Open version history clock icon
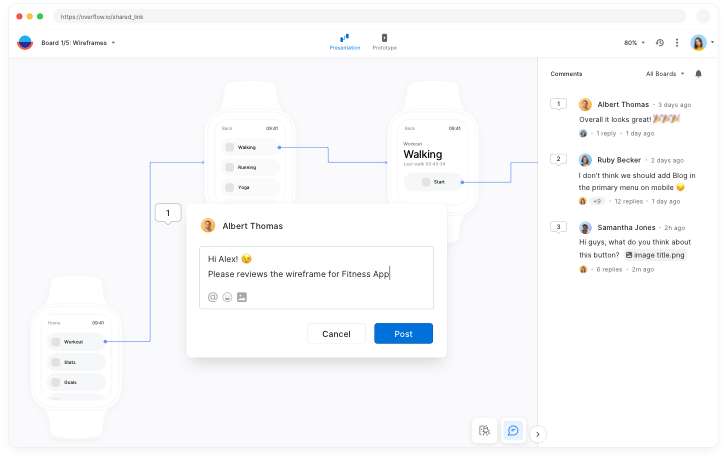Image resolution: width=727 pixels, height=461 pixels. [659, 43]
